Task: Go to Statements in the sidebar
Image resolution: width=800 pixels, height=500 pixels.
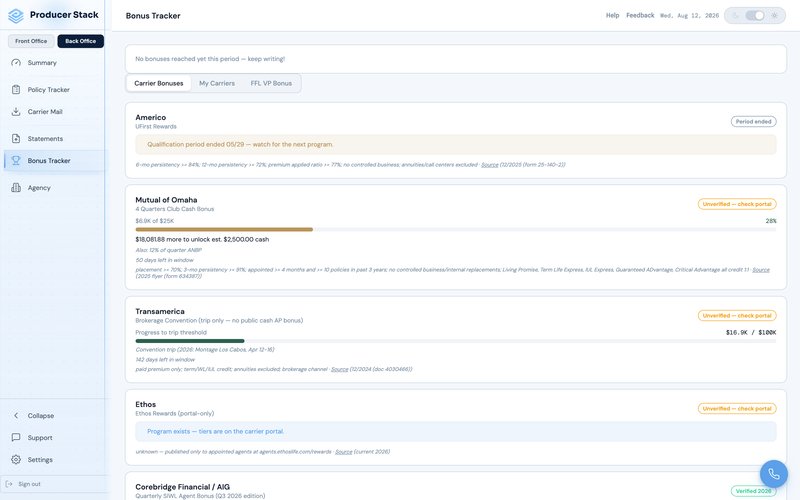Action: coord(45,138)
